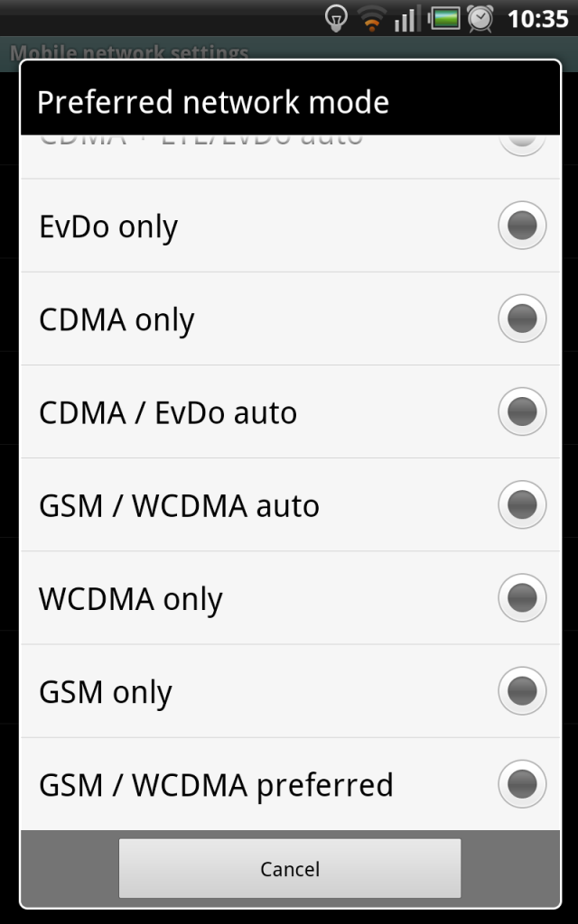Image resolution: width=578 pixels, height=924 pixels.
Task: Tap the WCDMA only list label
Action: (131, 600)
